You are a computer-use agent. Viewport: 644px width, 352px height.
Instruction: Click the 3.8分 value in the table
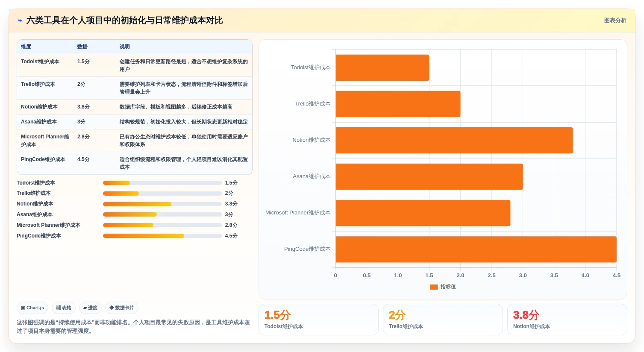(83, 107)
